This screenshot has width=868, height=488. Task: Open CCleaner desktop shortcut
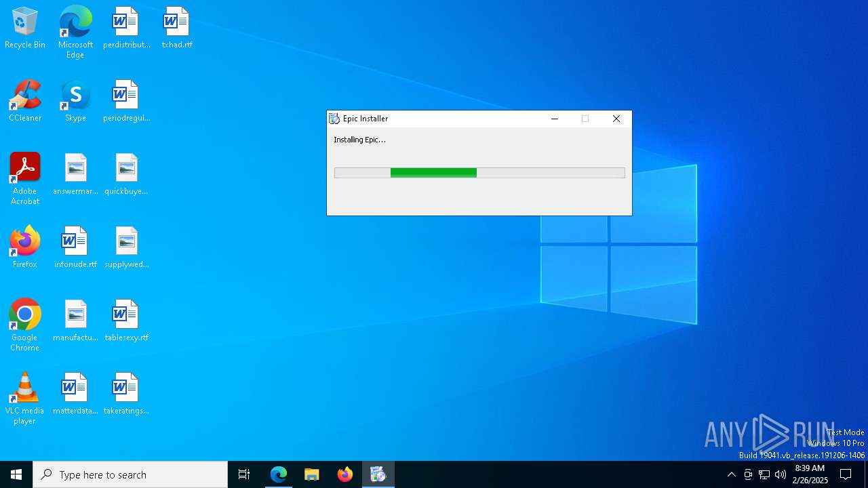[25, 102]
